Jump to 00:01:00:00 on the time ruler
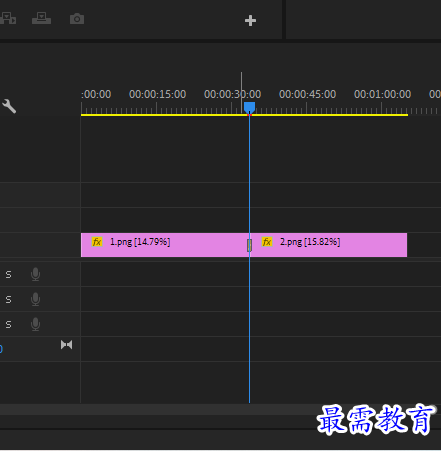 point(382,94)
